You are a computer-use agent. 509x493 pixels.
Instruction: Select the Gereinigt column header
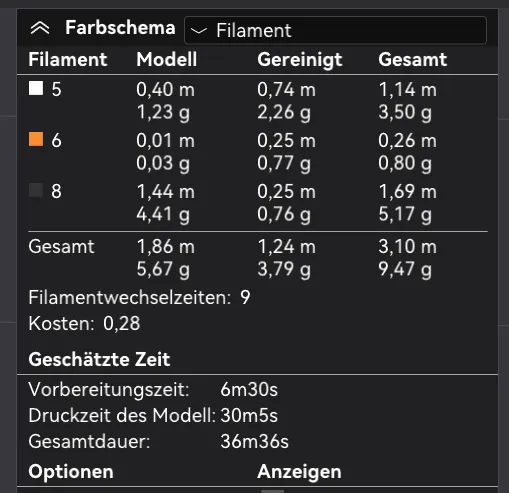pyautogui.click(x=300, y=60)
